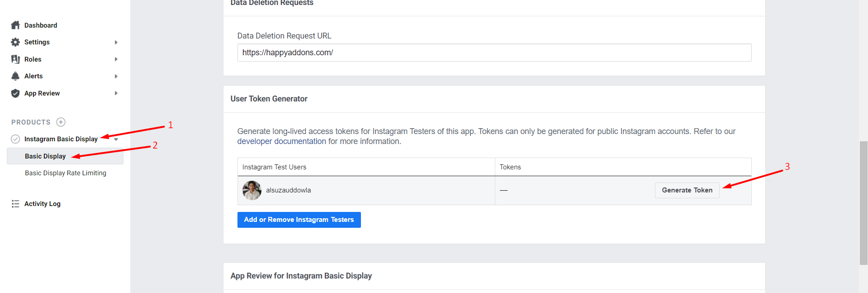Expand the App Review submenu arrow
Image resolution: width=868 pixels, height=293 pixels.
tap(116, 93)
